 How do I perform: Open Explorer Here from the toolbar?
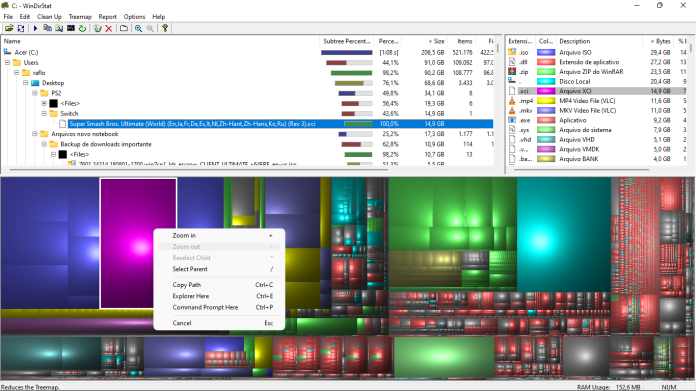59,28
